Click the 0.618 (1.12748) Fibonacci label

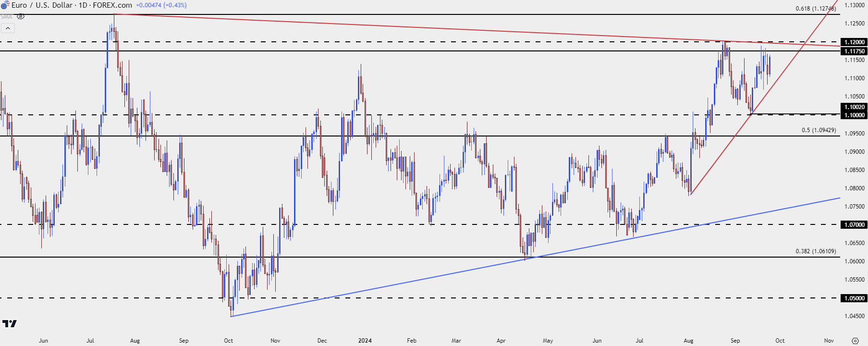click(816, 9)
